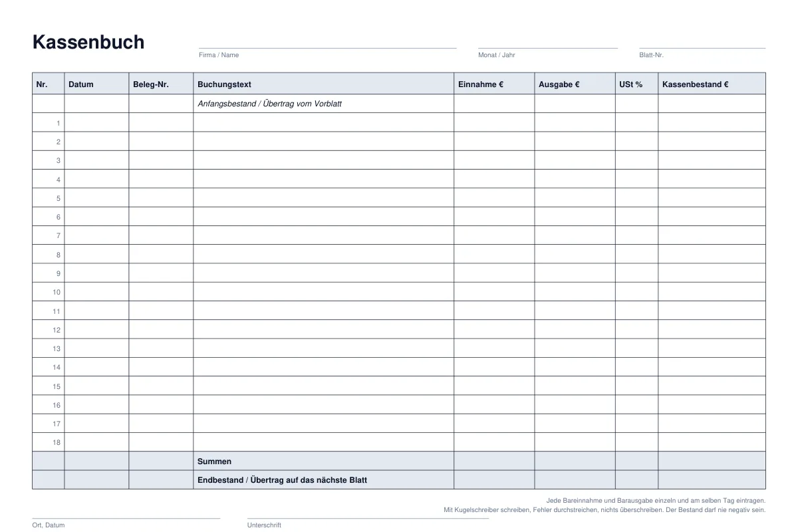Pick row number 4 in the Nr. column
798x532 pixels.
click(59, 180)
